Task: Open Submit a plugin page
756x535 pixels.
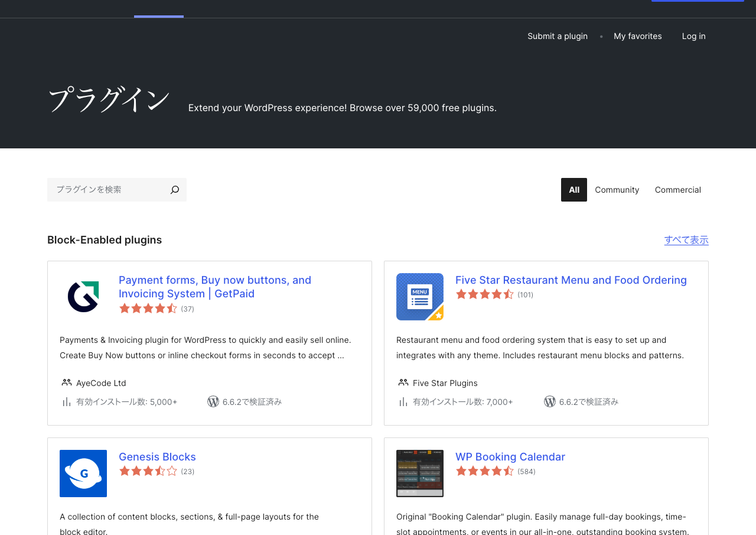Action: click(558, 36)
